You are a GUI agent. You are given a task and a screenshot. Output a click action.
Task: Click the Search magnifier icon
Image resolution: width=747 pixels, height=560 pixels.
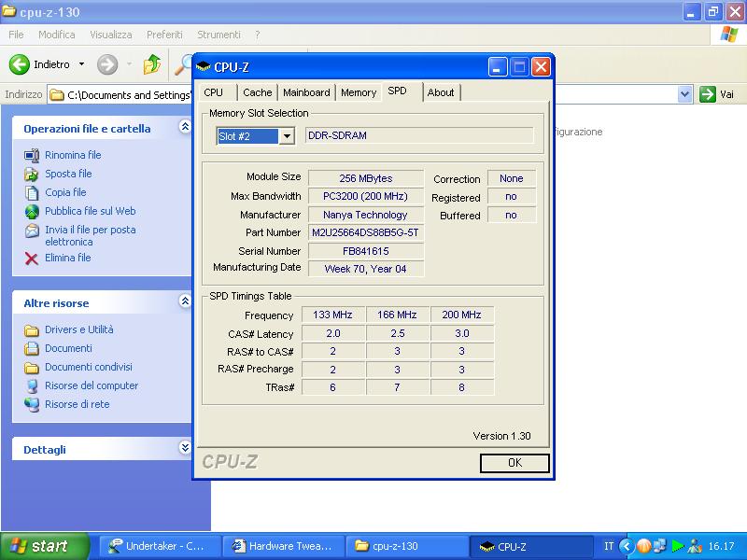(182, 64)
